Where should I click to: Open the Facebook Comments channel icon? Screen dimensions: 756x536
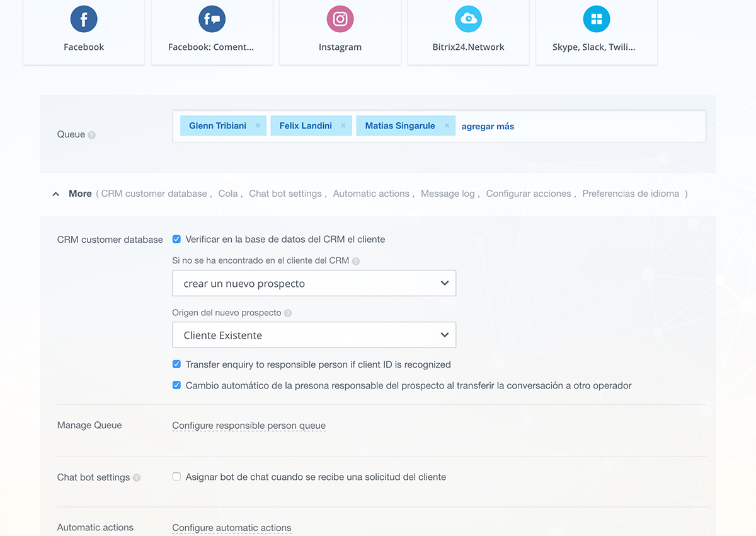(x=212, y=20)
